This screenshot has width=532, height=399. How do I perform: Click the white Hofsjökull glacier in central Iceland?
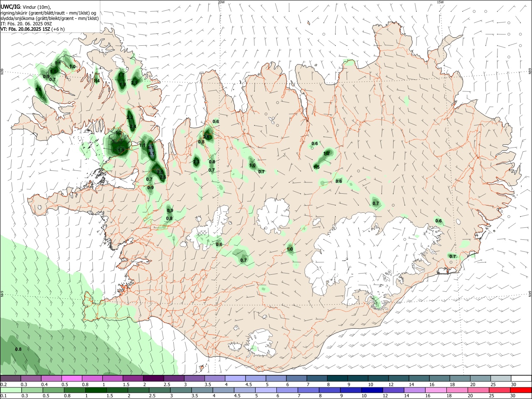273,215
